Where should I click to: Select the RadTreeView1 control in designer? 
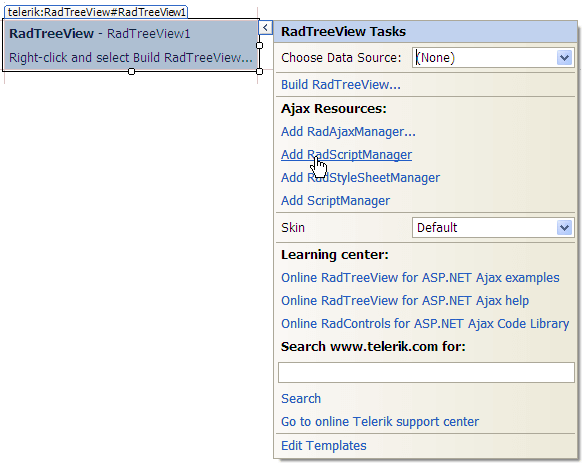131,45
